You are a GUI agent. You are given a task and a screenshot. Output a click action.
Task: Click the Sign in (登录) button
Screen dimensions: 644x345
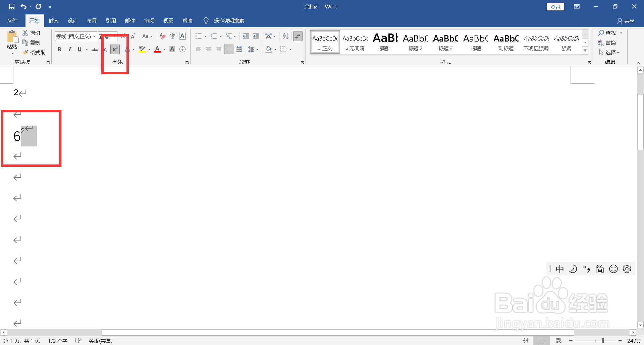(x=555, y=7)
